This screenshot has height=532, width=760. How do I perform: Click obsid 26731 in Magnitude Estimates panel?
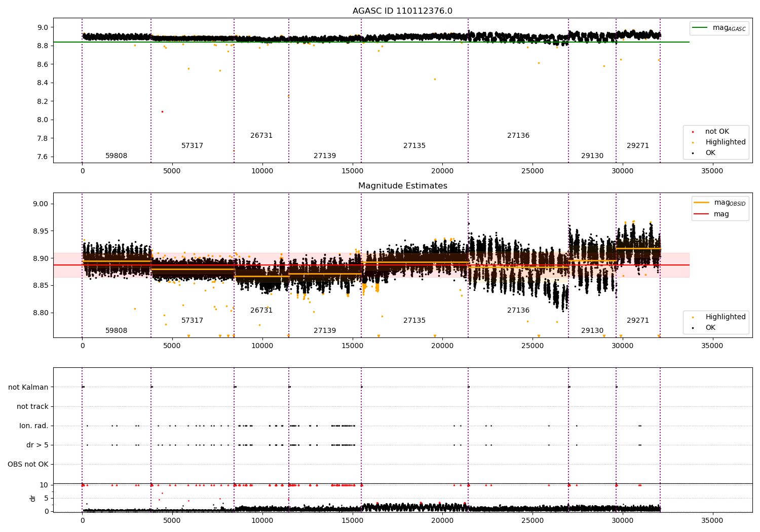[x=261, y=311]
